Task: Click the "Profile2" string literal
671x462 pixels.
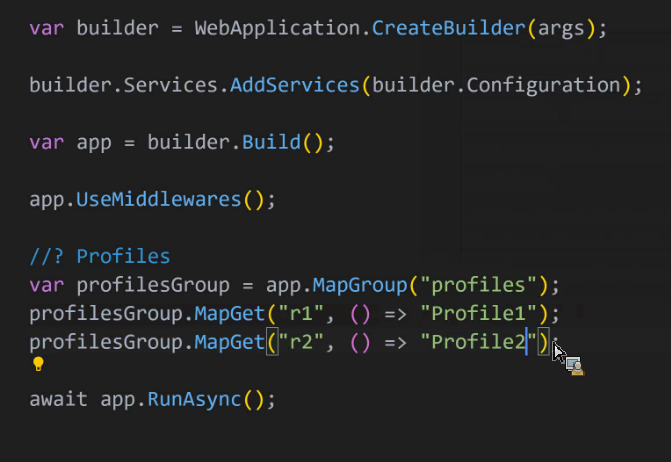Action: 478,342
